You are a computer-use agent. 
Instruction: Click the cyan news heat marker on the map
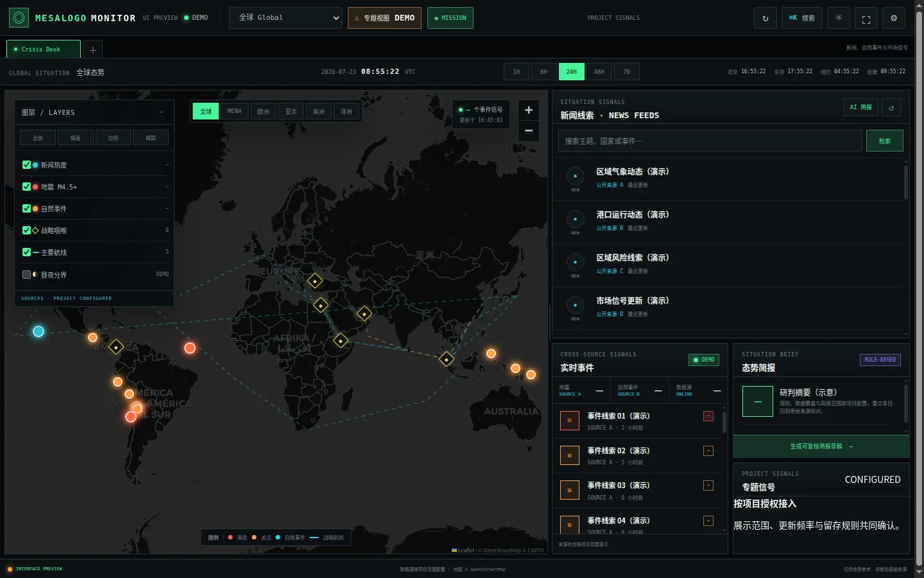pyautogui.click(x=38, y=331)
